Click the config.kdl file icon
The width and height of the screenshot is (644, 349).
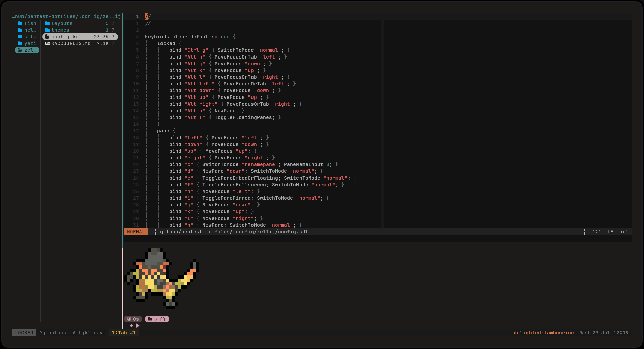pyautogui.click(x=47, y=37)
